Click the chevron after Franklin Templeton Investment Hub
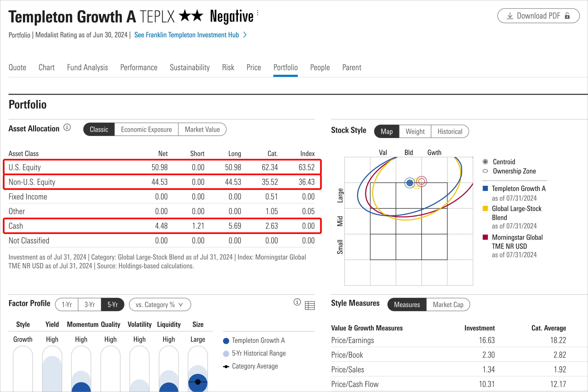Screen dimensions: 588x392 coord(245,35)
